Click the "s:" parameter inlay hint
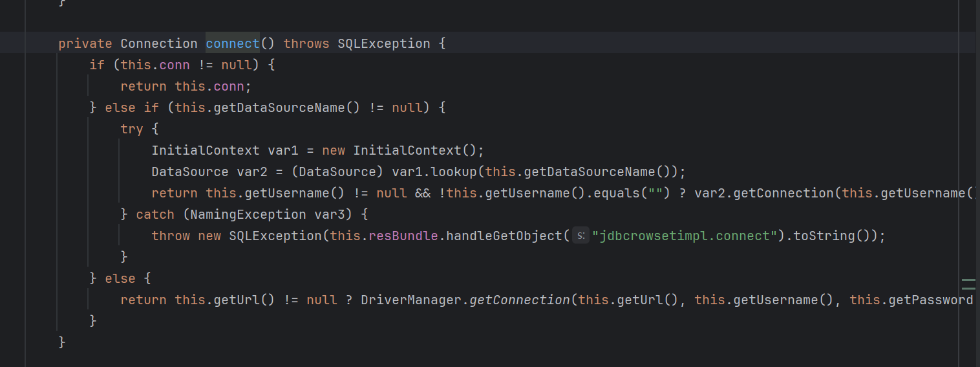This screenshot has width=980, height=367. [580, 236]
